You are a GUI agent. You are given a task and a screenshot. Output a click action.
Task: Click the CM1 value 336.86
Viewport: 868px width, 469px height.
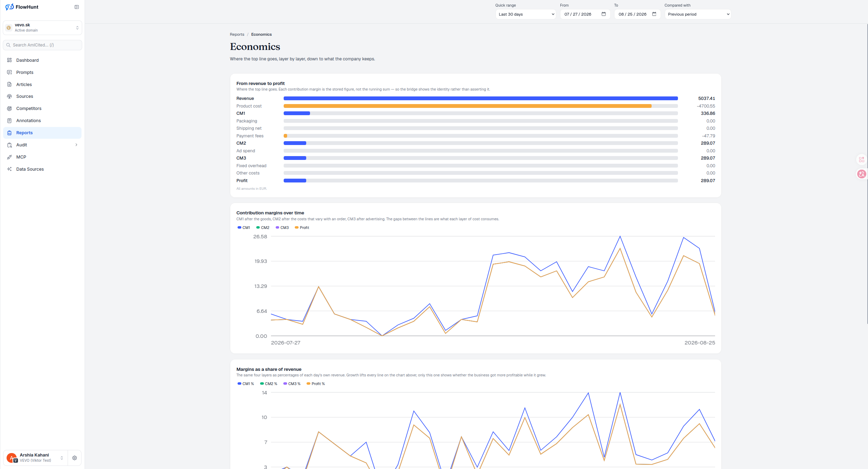708,113
